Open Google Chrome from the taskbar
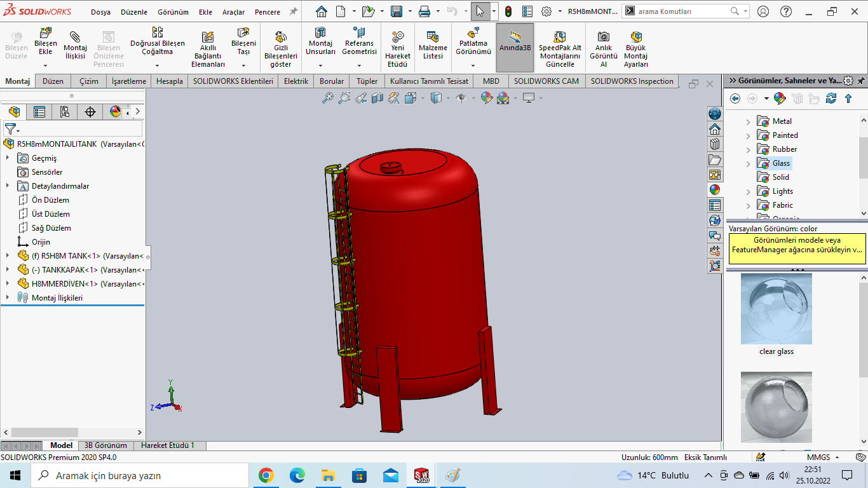Viewport: 868px width, 488px height. click(x=266, y=475)
